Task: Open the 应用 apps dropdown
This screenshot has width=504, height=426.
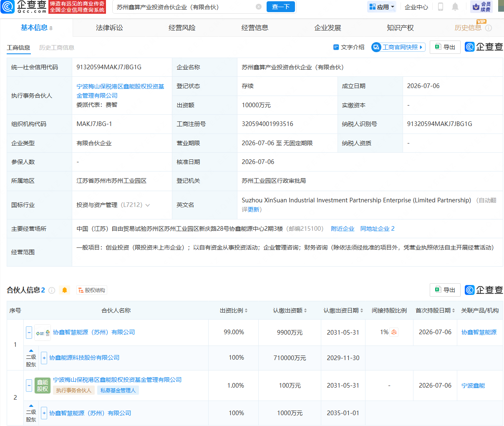Action: [382, 7]
